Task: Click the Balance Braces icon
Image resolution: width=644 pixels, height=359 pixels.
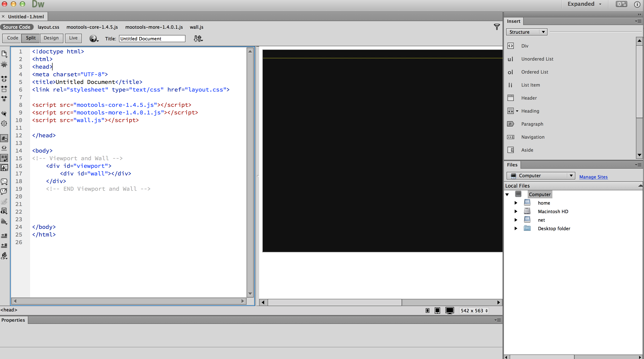Action: point(4,123)
